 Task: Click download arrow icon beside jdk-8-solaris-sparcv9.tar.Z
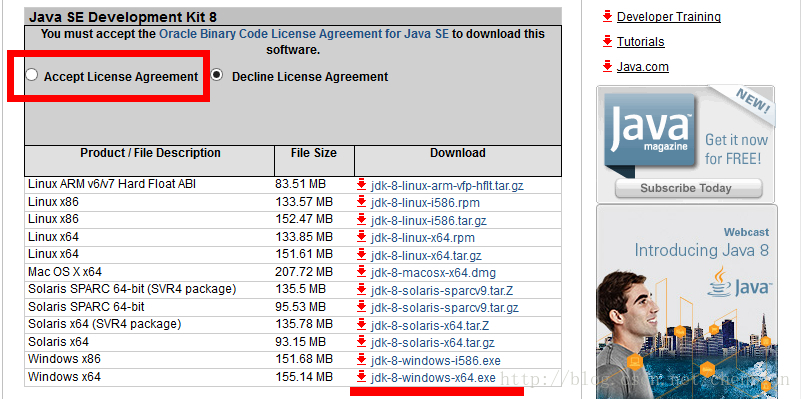[362, 290]
